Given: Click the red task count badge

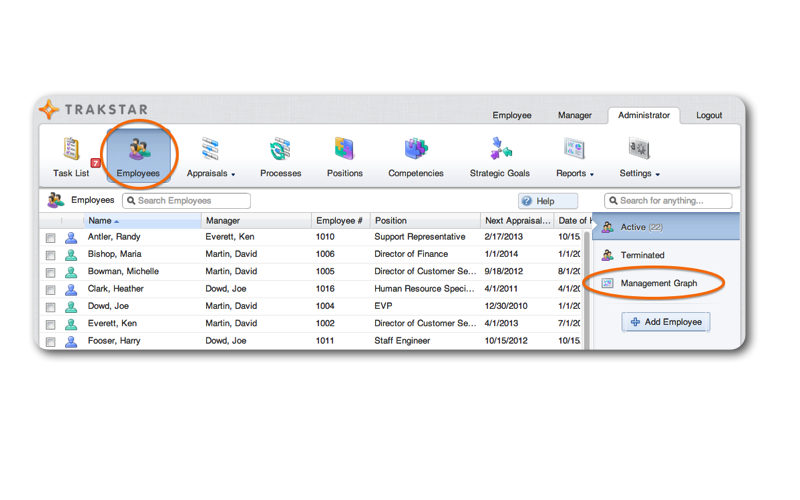Looking at the screenshot, I should (x=95, y=163).
